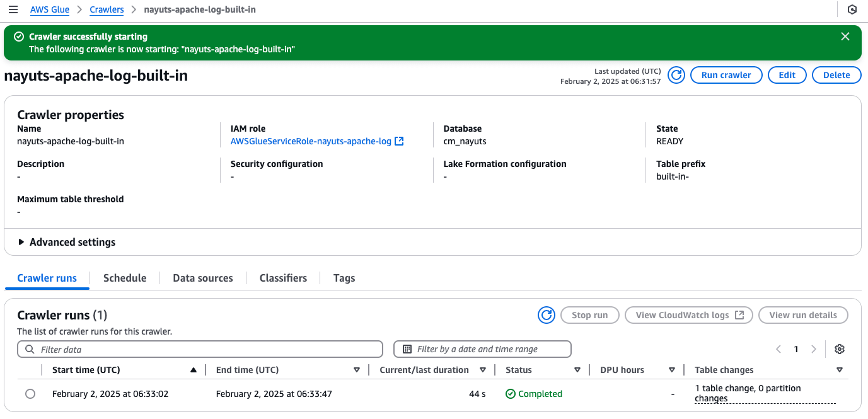This screenshot has width=868, height=419.
Task: Sort by Start time (UTC) column
Action: coord(194,370)
